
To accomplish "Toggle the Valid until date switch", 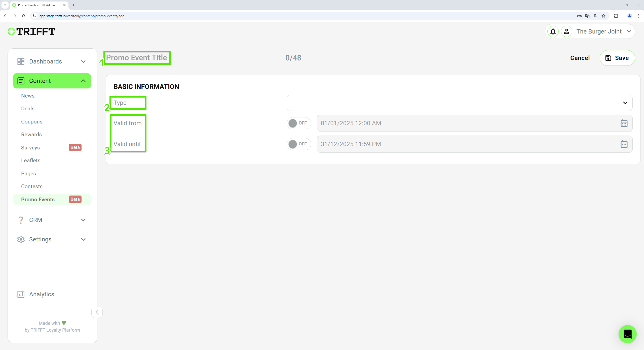I will click(x=299, y=144).
